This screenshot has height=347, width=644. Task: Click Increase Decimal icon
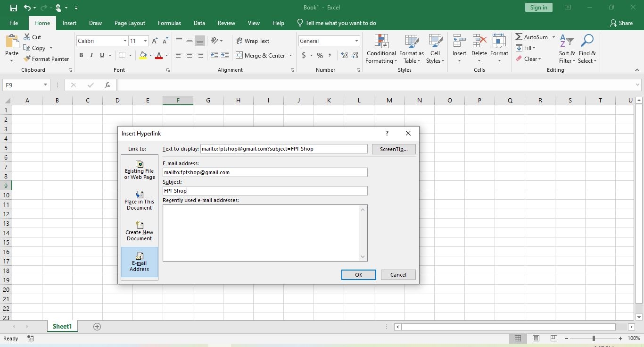click(x=344, y=55)
